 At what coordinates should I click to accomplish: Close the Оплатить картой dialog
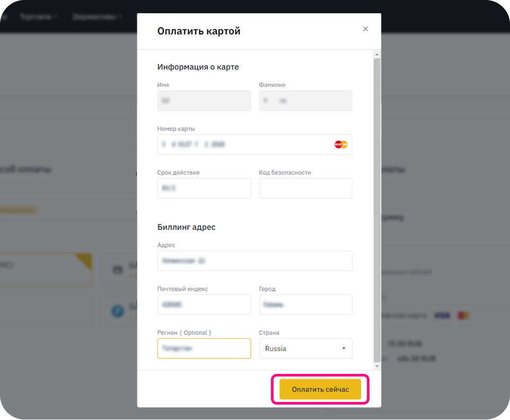pos(365,29)
